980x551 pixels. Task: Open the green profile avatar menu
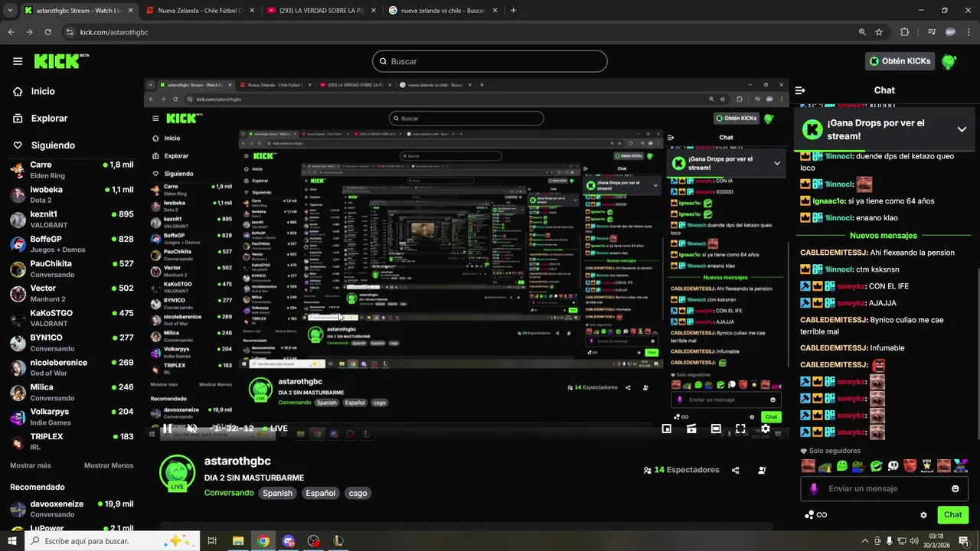[949, 61]
